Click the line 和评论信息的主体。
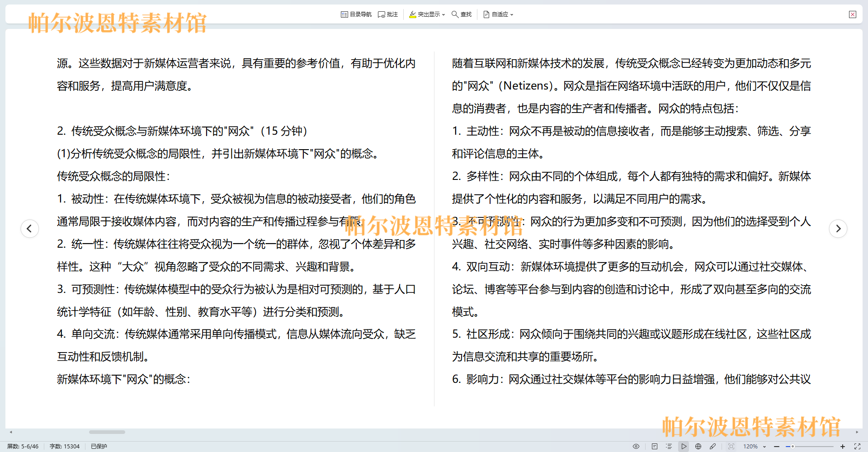Screen dimensions: 868x452 (499, 154)
